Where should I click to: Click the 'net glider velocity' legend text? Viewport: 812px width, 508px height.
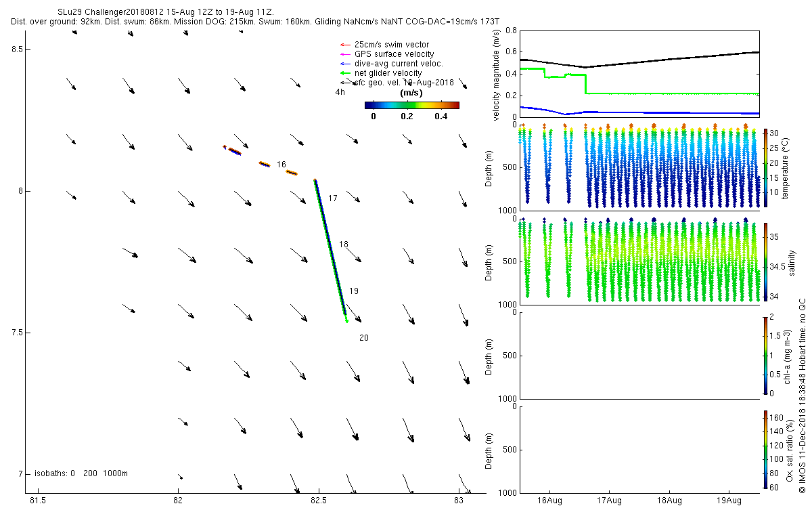coord(388,73)
